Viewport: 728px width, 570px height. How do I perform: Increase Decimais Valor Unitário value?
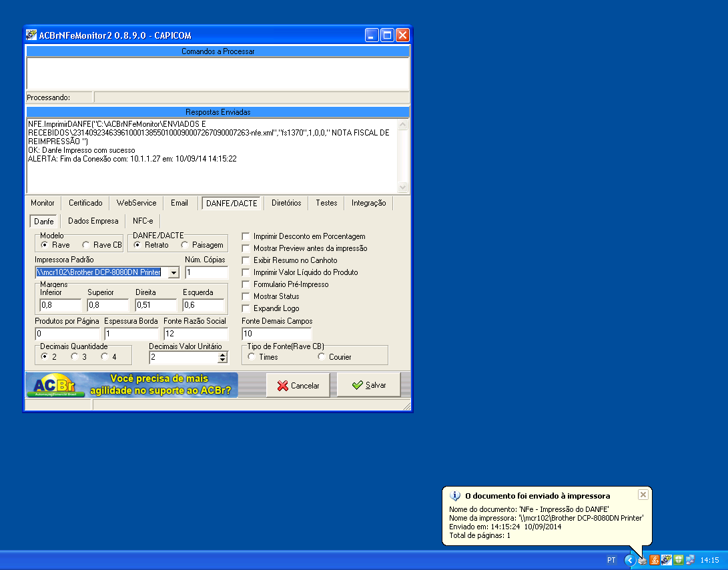(x=223, y=354)
